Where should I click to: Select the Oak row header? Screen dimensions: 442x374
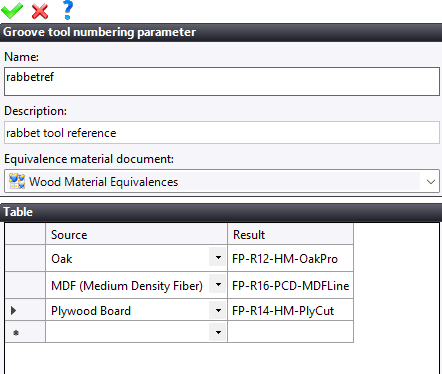(25, 258)
